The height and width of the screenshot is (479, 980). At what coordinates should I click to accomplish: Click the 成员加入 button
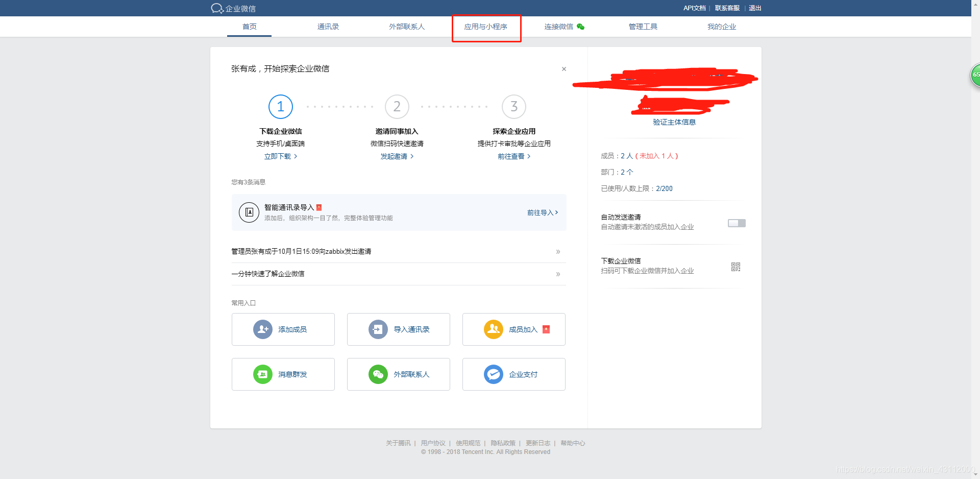514,329
